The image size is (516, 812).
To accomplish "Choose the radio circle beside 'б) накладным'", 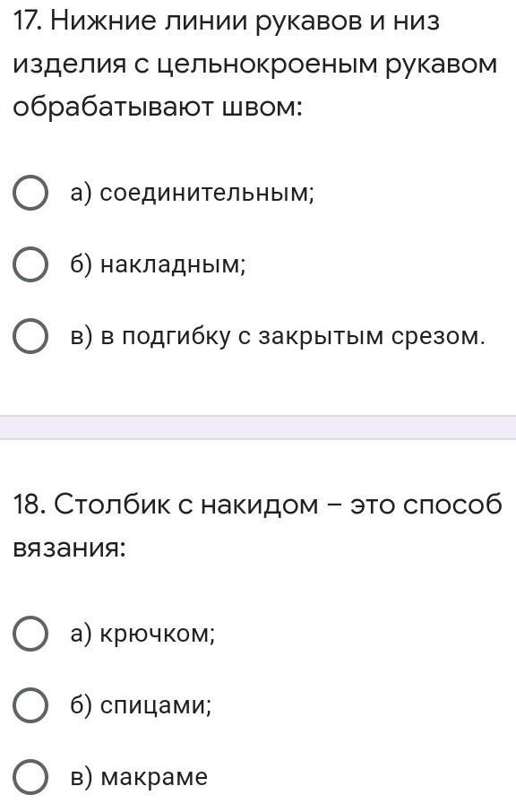I will click(x=30, y=264).
